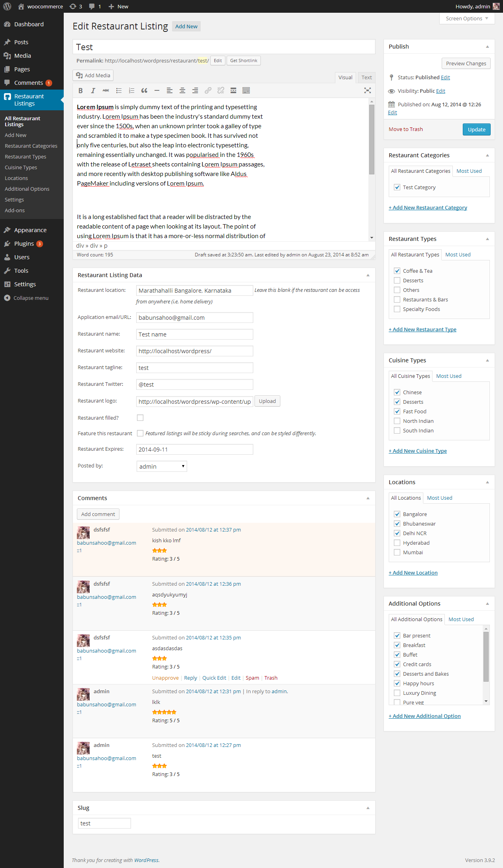This screenshot has height=868, width=503.
Task: Check Restaurant filled checkbox
Action: [x=140, y=418]
